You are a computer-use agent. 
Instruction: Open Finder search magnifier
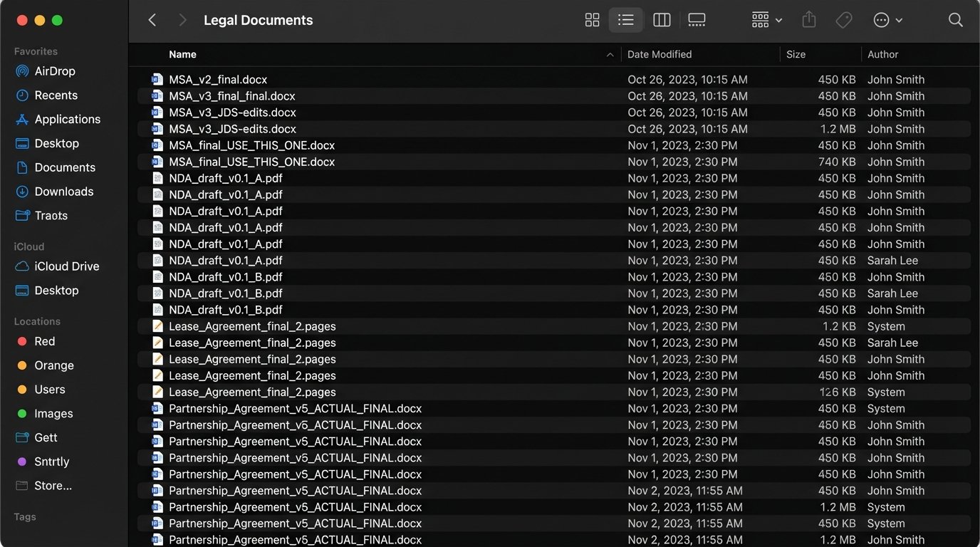point(956,20)
